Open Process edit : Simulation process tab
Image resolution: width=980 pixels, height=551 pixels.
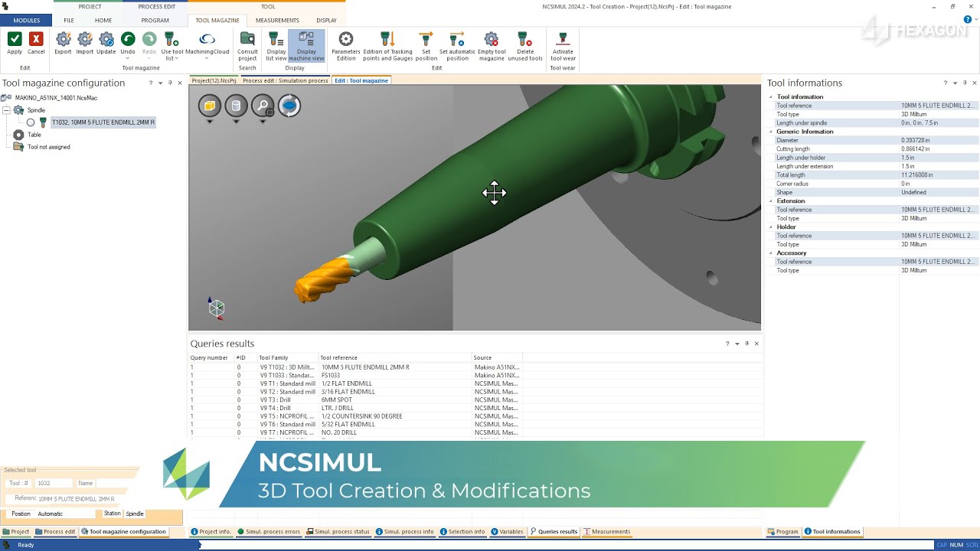286,80
